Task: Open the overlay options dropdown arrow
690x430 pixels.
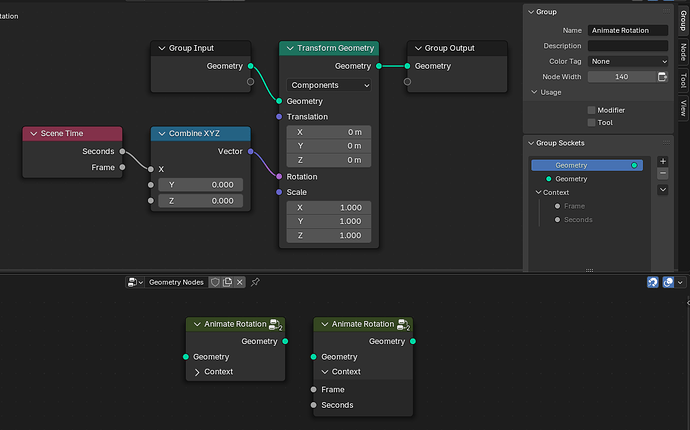Action: [680, 282]
